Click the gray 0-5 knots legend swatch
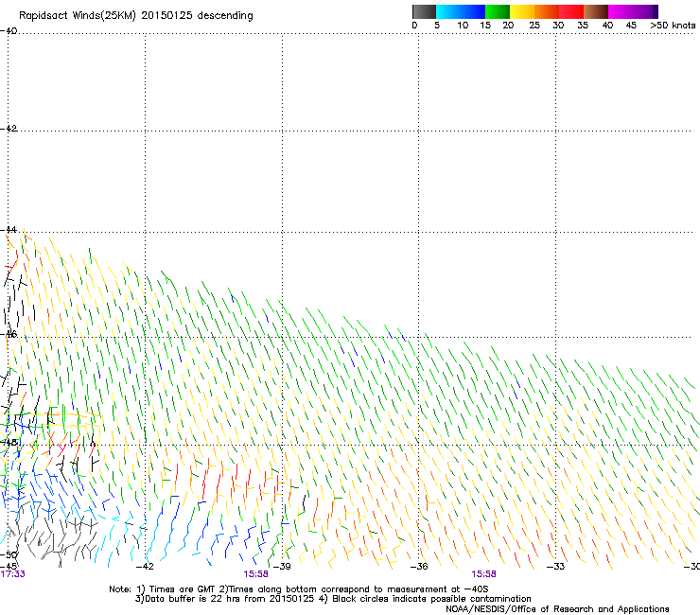This screenshot has width=700, height=615. pos(424,11)
